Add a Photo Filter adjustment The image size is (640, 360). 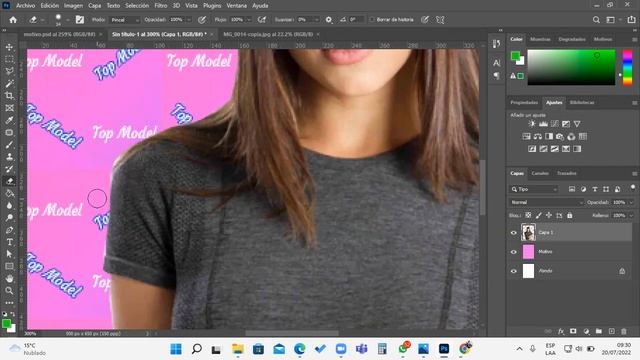[x=560, y=136]
